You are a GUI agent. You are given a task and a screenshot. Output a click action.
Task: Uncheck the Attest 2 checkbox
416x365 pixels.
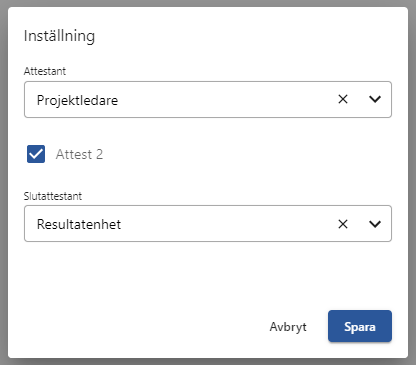pos(36,154)
